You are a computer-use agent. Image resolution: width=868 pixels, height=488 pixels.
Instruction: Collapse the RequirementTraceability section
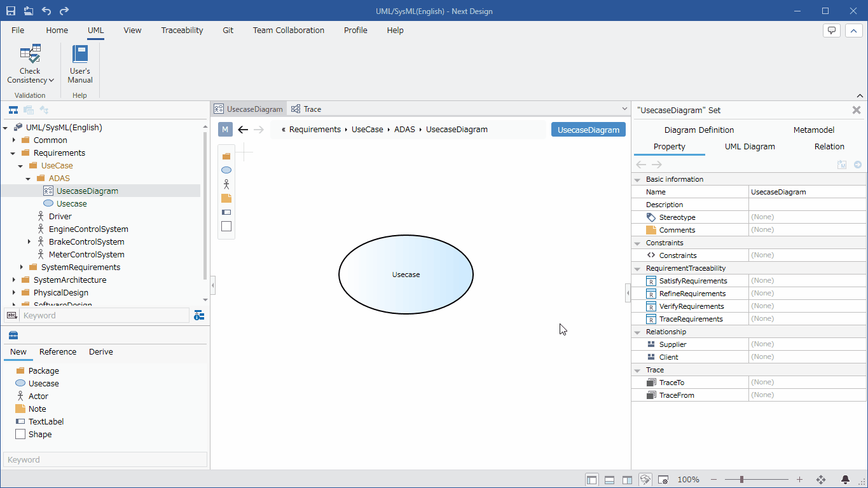(x=637, y=269)
